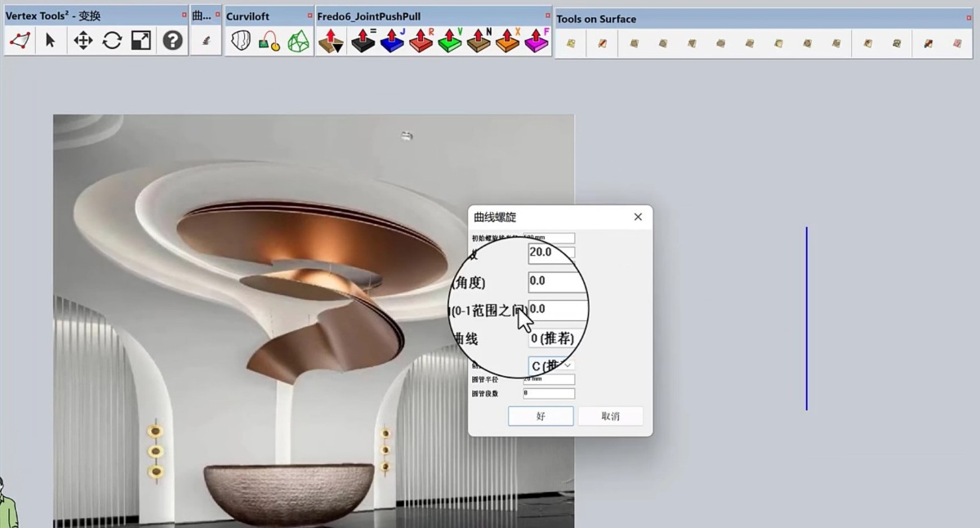
Task: Close the Curviloft toolbar
Action: [310, 16]
